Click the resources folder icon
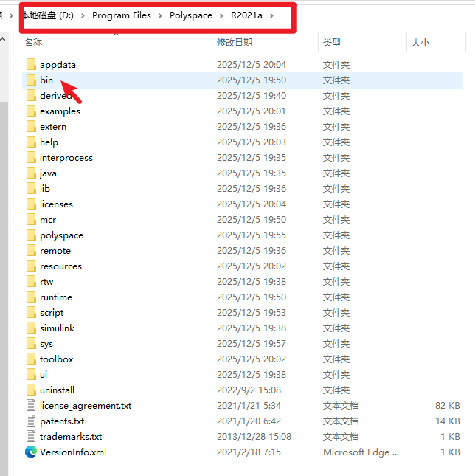The height and width of the screenshot is (476, 475). click(31, 266)
